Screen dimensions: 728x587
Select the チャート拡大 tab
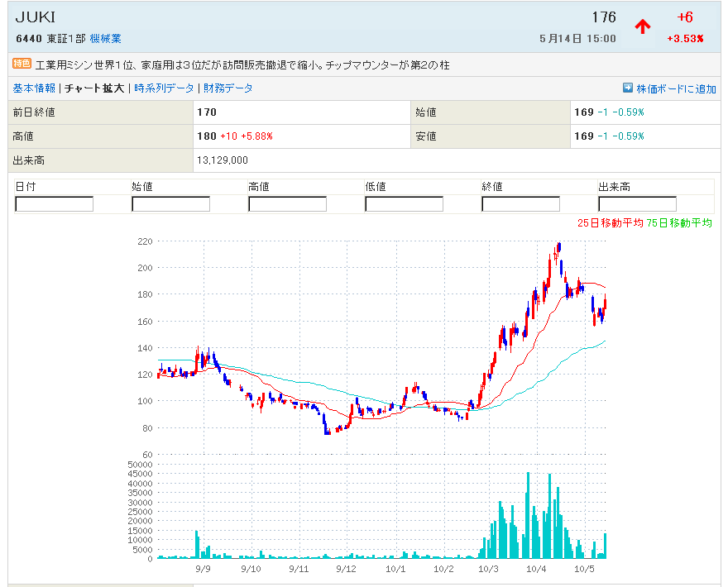[94, 88]
